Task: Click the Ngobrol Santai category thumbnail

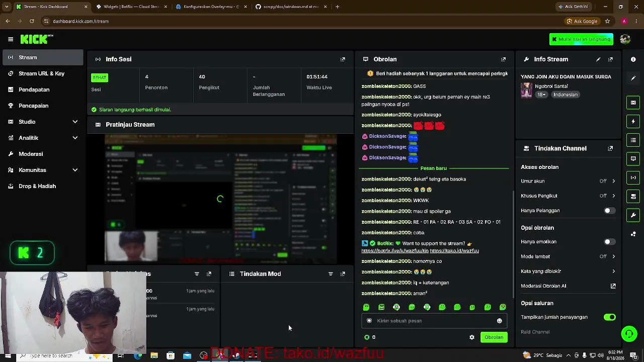Action: tap(526, 90)
